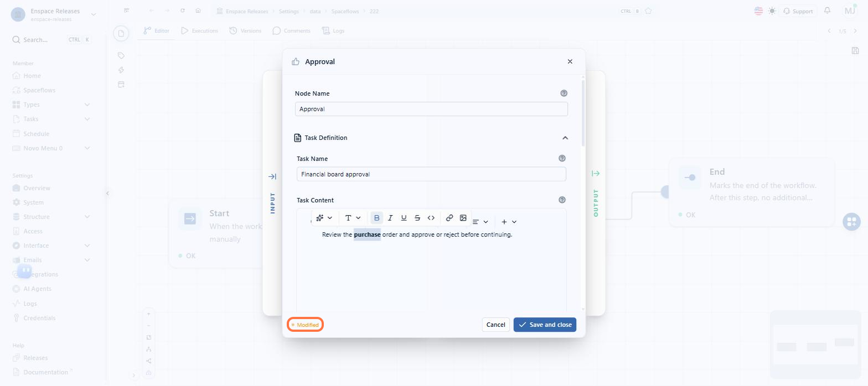Insert an image using the image icon
The width and height of the screenshot is (868, 386).
(x=463, y=218)
